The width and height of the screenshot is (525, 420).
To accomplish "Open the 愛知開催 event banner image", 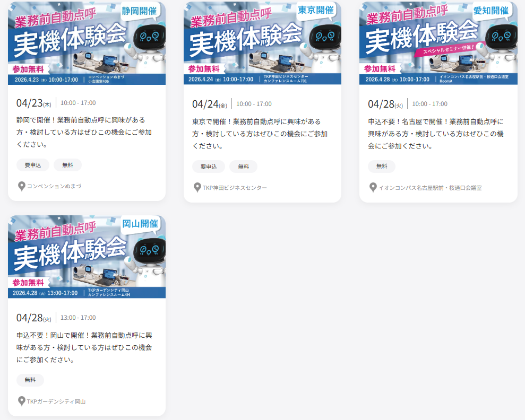I will (x=438, y=43).
